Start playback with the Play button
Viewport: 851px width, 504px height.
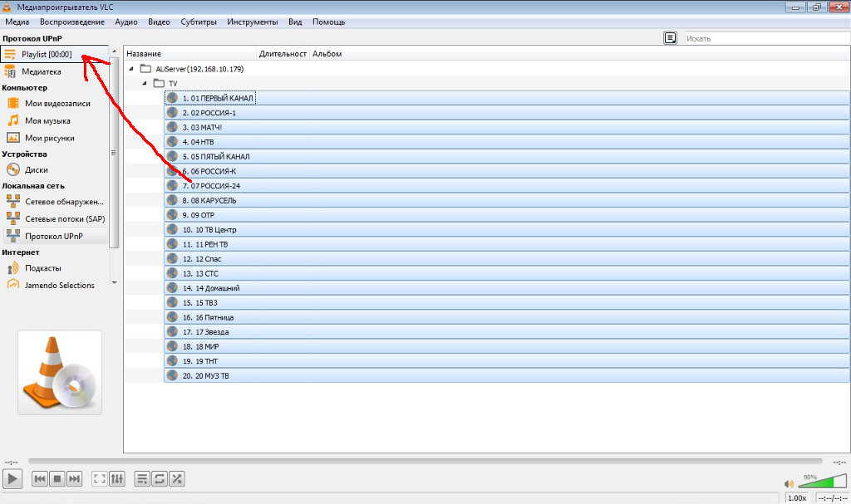(12, 479)
